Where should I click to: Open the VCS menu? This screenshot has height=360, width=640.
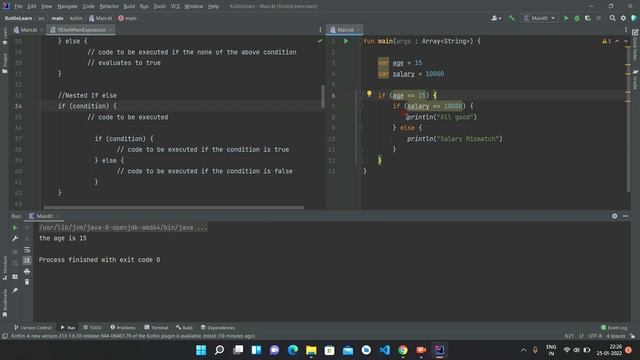pyautogui.click(x=175, y=6)
